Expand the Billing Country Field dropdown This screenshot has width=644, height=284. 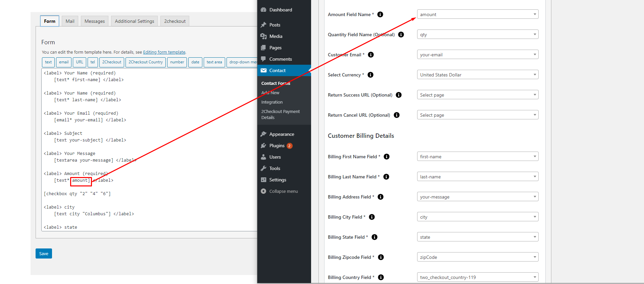(x=478, y=277)
